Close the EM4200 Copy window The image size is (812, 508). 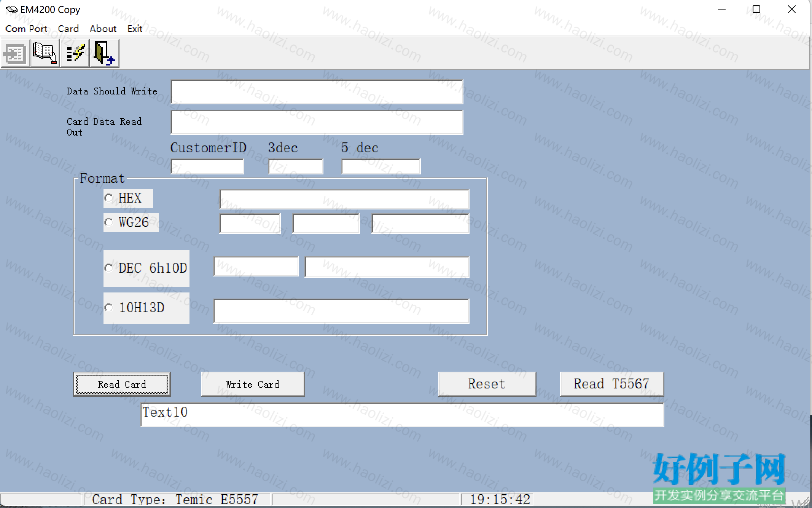(x=792, y=10)
